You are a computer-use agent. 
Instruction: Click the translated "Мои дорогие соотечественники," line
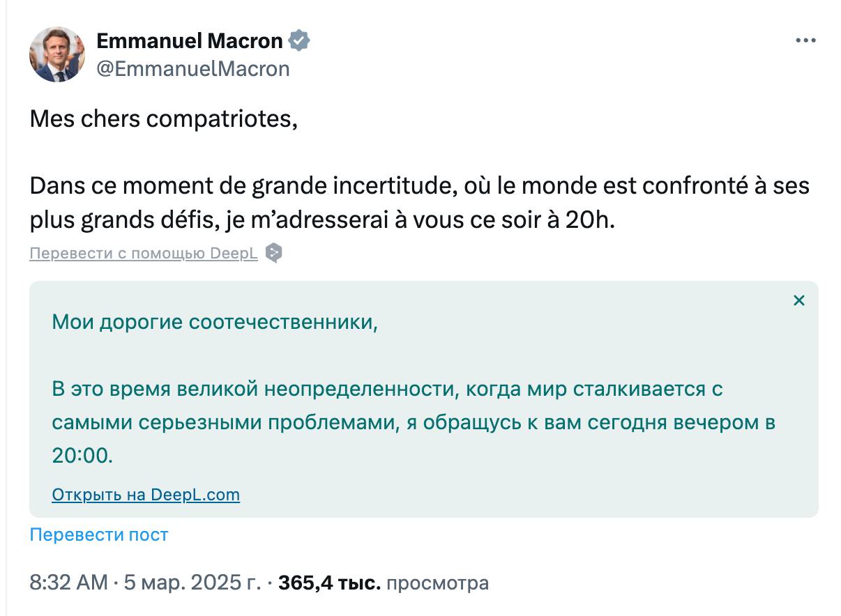coord(215,323)
